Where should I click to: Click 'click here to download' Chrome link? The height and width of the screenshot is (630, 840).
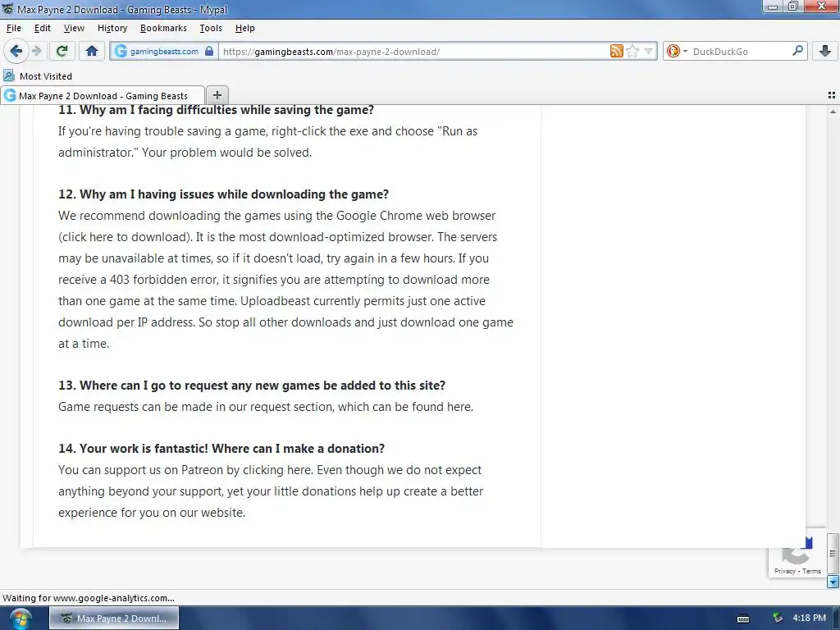(126, 237)
